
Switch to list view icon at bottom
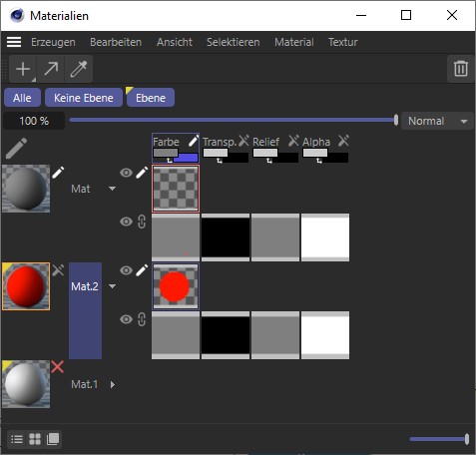17,439
